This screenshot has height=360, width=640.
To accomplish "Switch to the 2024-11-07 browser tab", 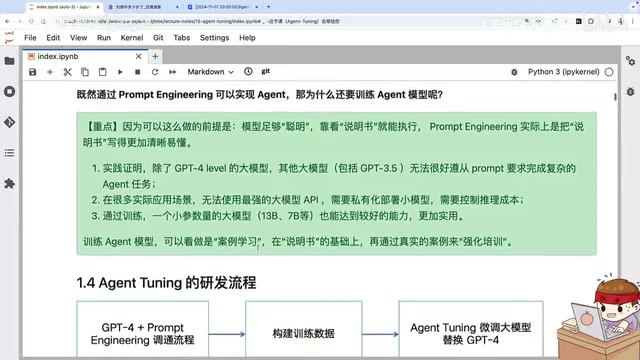I will [x=222, y=7].
